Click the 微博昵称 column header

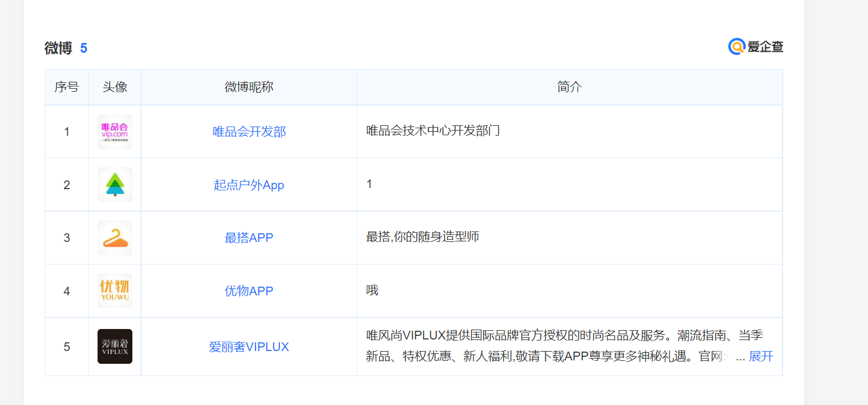click(249, 87)
